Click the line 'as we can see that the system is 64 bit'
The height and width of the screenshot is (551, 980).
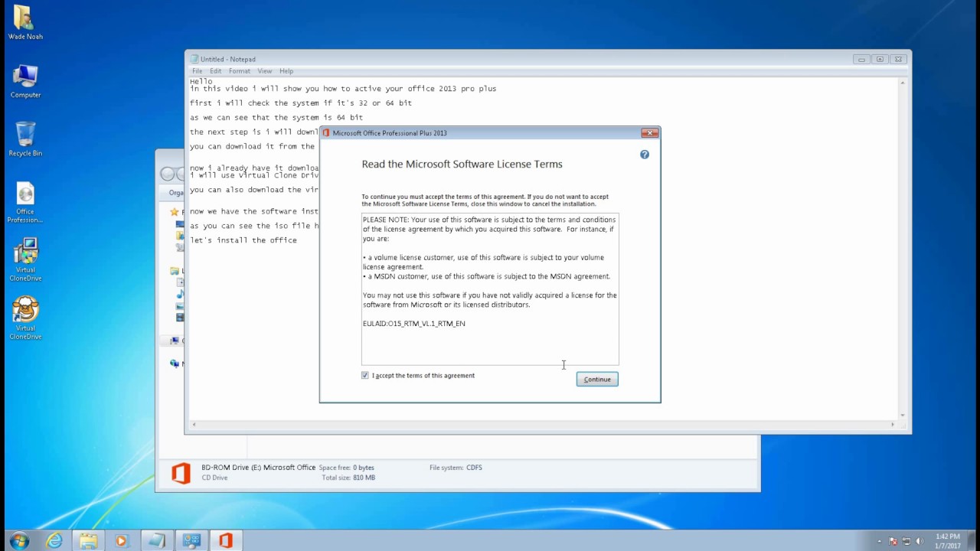(276, 118)
